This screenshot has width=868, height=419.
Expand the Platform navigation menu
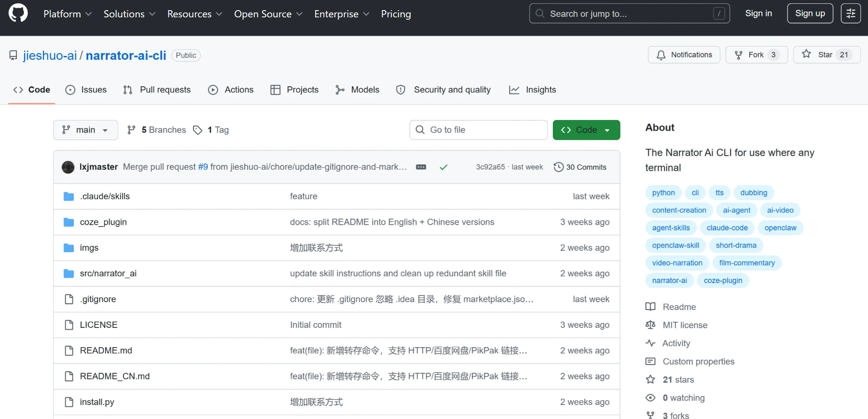(67, 14)
